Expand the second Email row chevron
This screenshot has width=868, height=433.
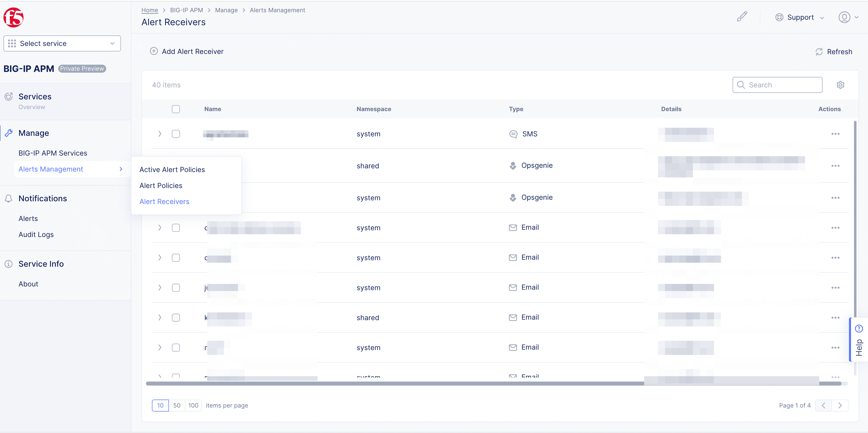[160, 258]
